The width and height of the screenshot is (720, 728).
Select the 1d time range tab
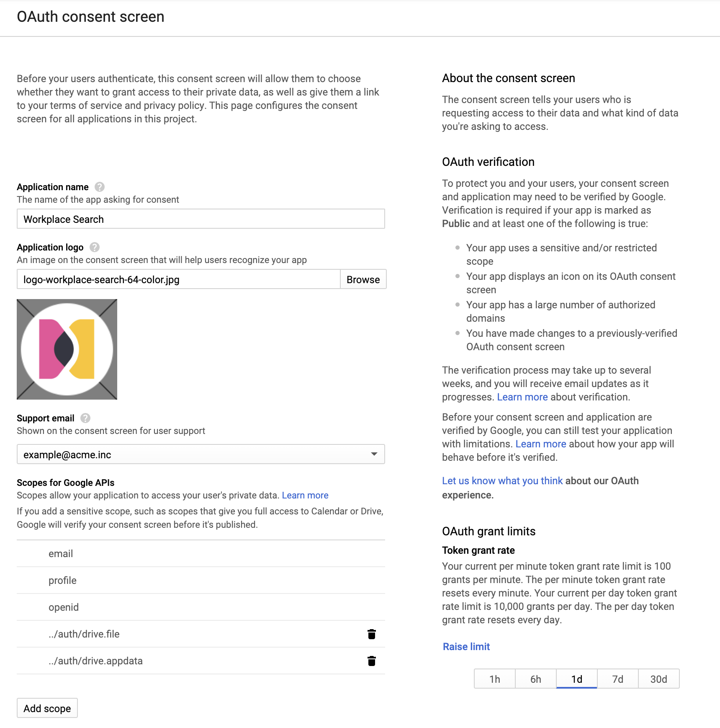pyautogui.click(x=576, y=679)
